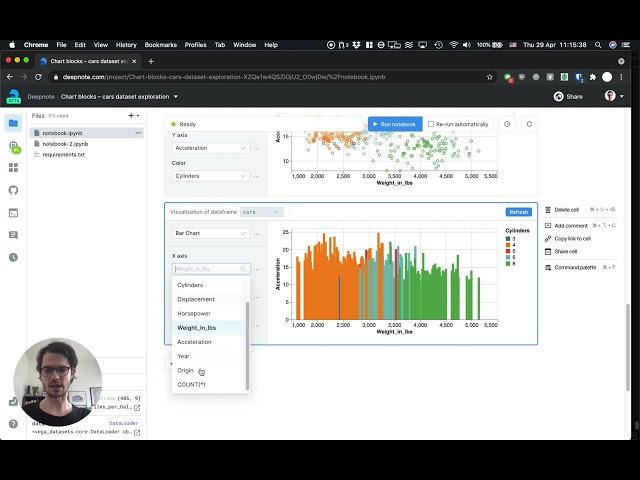
Task: Open the terminal sidebar icon
Action: (13, 213)
